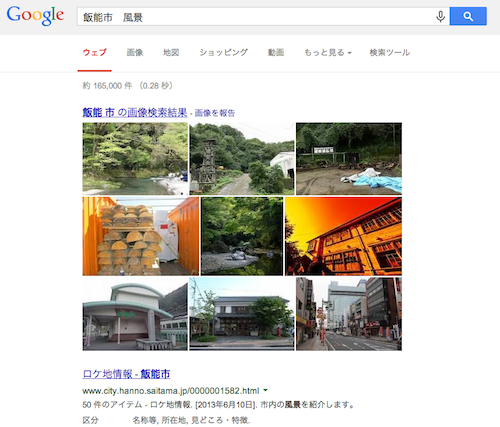500x427 pixels.
Task: Open 飯能市の画像検索結果 link
Action: (x=135, y=113)
